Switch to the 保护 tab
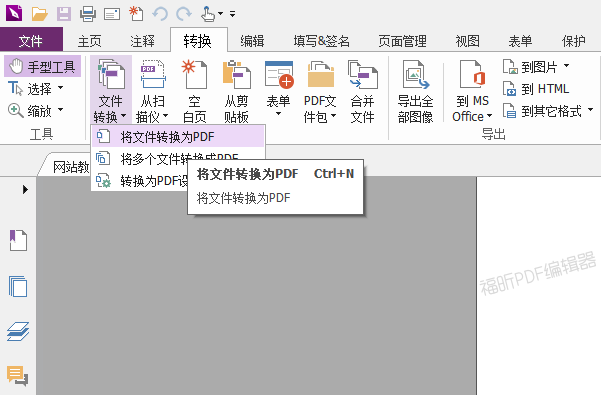The width and height of the screenshot is (601, 395). tap(573, 41)
